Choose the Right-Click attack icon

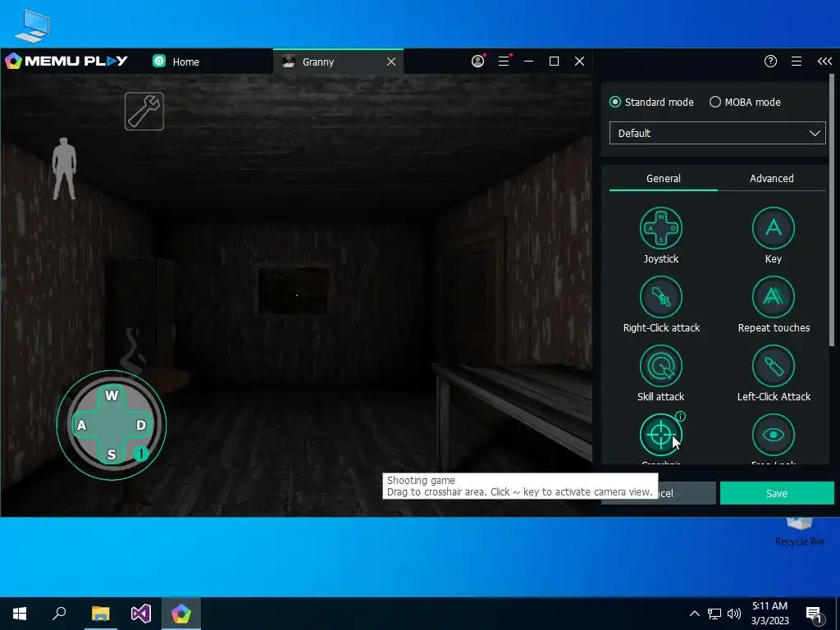[660, 297]
